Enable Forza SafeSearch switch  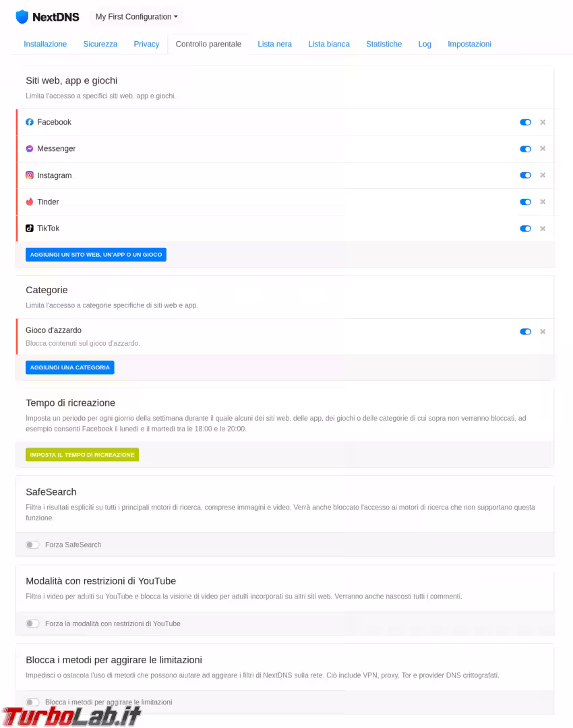coord(32,545)
